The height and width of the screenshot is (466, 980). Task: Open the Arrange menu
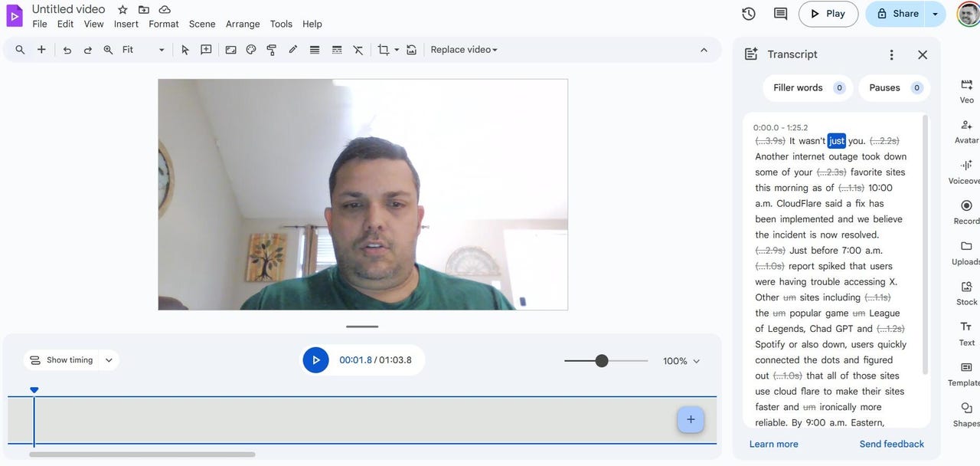tap(243, 24)
